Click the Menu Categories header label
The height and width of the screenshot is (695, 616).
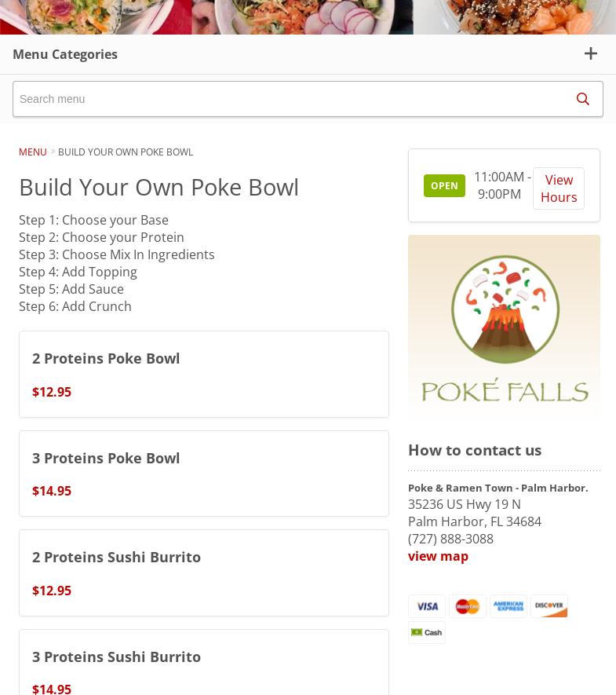coord(65,54)
